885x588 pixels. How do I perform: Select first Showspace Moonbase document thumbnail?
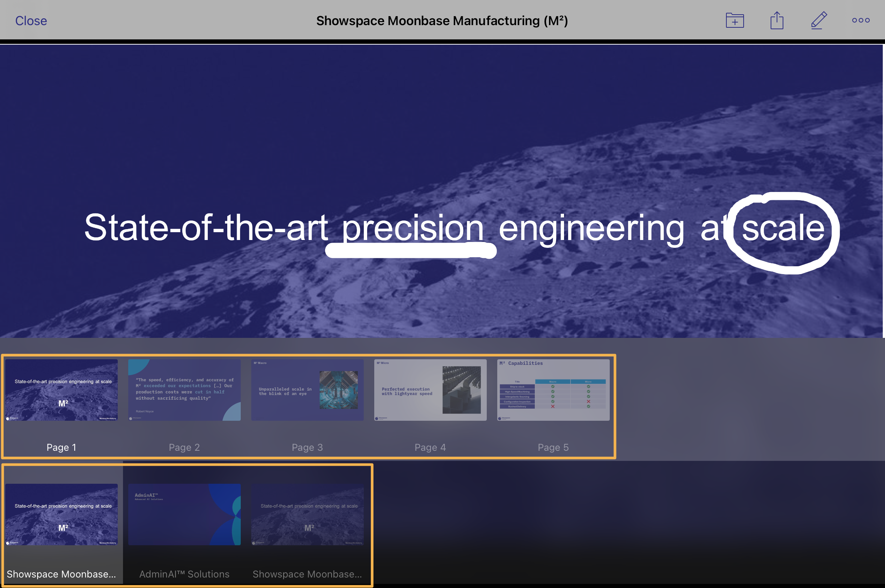coord(61,514)
